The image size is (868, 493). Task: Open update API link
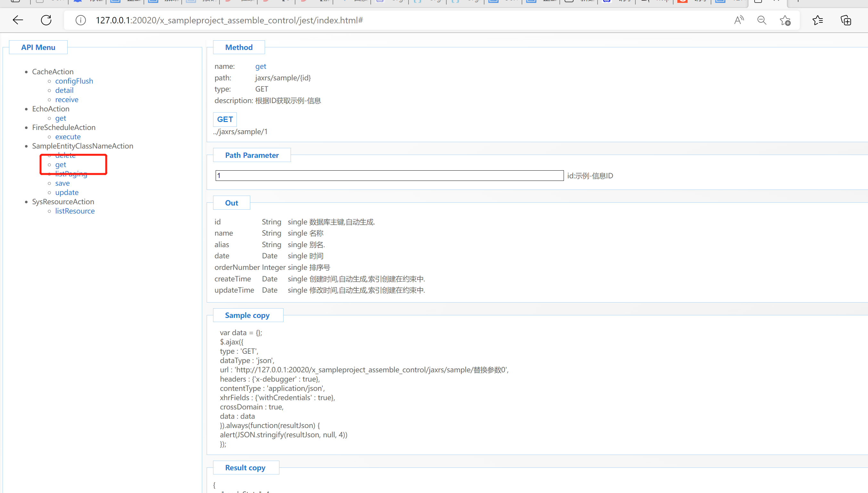click(x=67, y=192)
